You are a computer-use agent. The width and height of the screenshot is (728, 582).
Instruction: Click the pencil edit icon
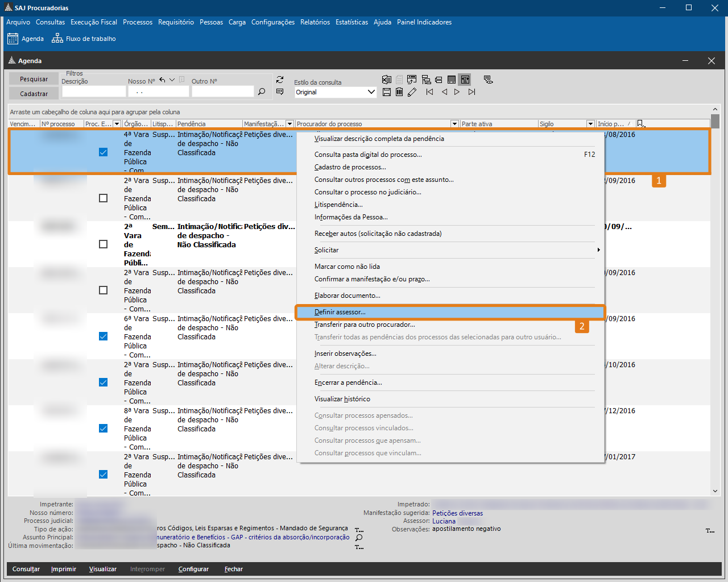tap(412, 92)
